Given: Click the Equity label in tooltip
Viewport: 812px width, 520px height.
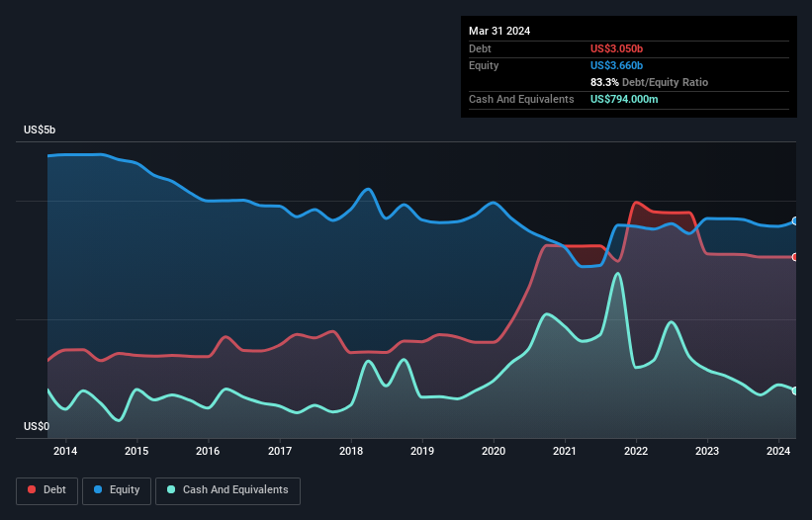Looking at the screenshot, I should (484, 65).
